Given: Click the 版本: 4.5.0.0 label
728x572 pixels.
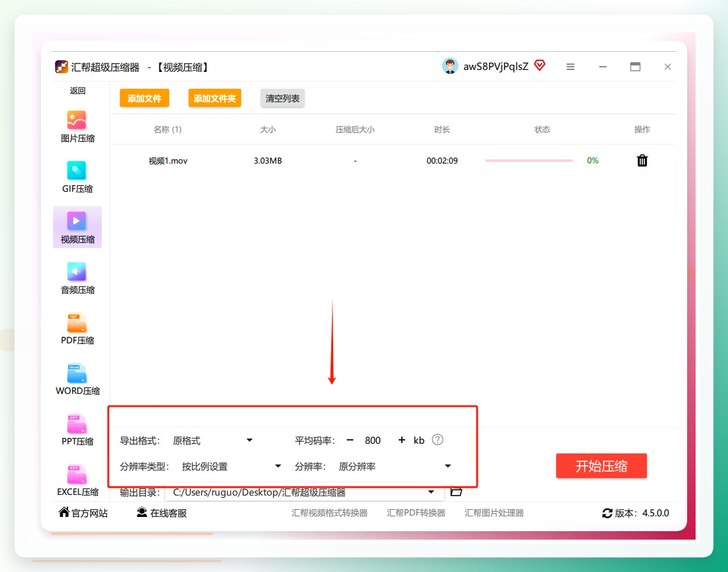Looking at the screenshot, I should (642, 513).
